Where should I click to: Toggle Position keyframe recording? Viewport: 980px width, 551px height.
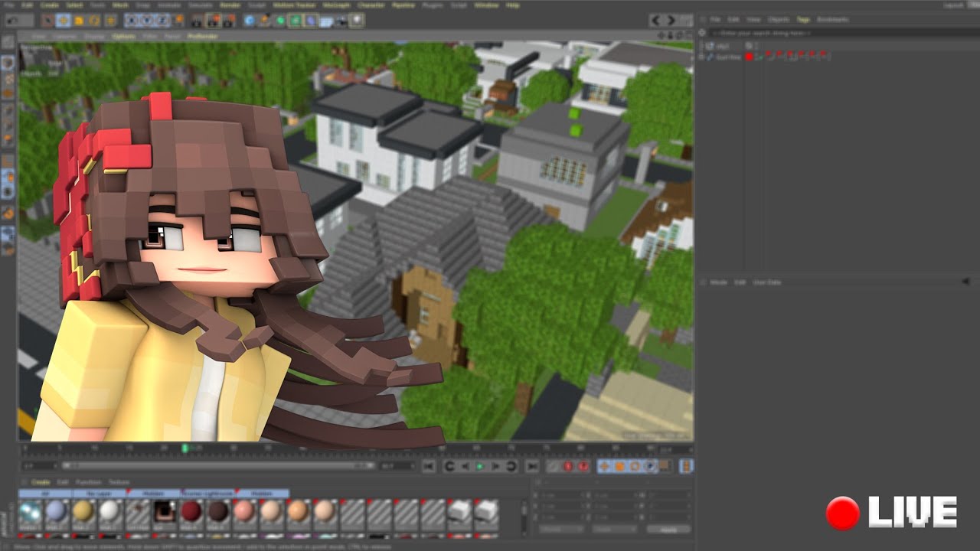pos(604,466)
